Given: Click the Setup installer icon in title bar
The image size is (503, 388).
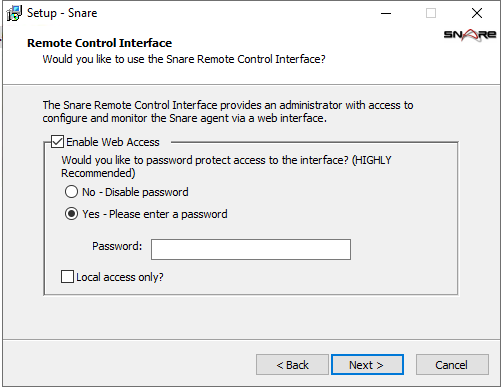Looking at the screenshot, I should (14, 13).
